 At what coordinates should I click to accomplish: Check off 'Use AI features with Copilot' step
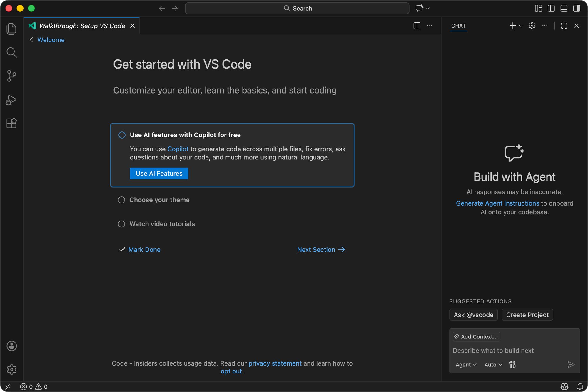point(122,135)
